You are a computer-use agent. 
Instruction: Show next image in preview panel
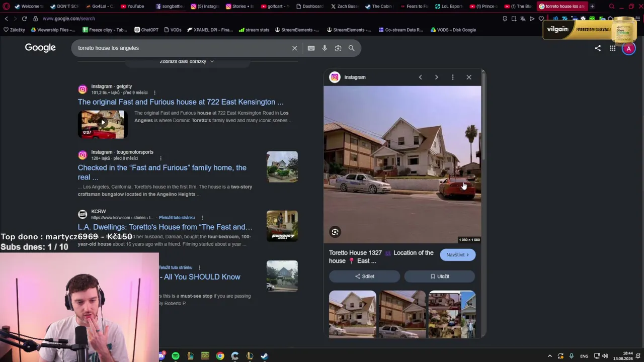(436, 77)
